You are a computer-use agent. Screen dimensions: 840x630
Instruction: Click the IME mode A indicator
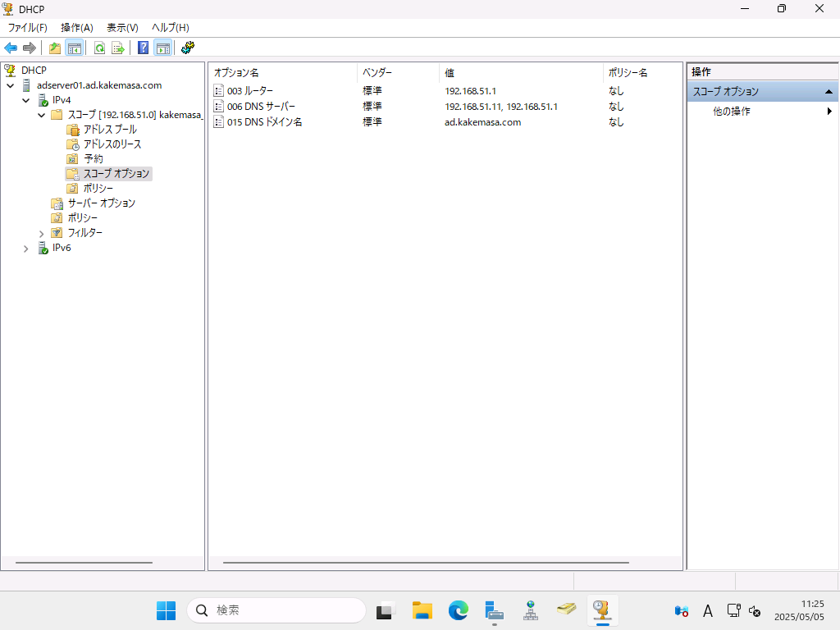tap(708, 610)
